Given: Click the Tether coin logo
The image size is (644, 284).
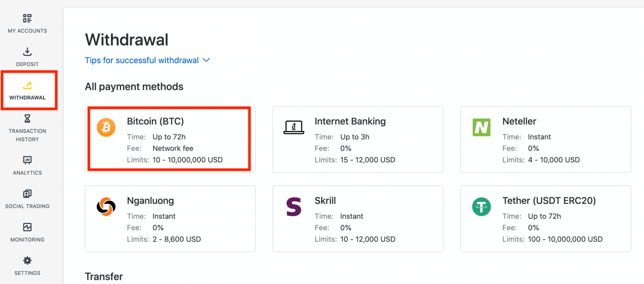Looking at the screenshot, I should 482,206.
